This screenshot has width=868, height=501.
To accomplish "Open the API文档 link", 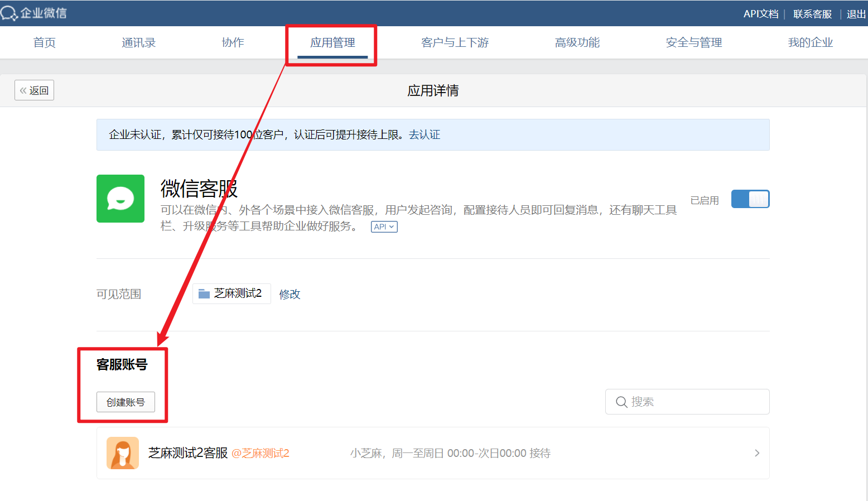I will click(x=761, y=14).
